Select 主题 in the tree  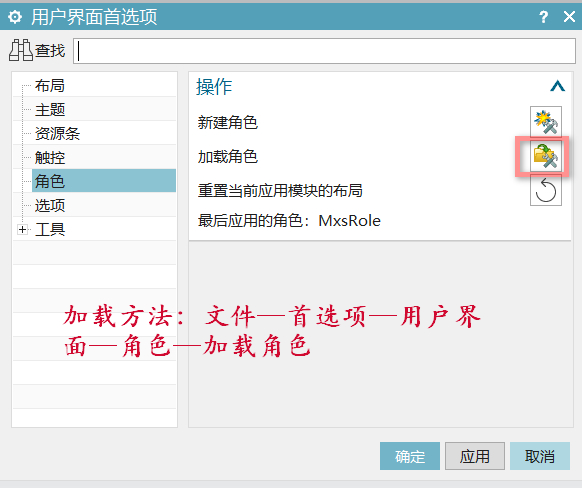click(50, 109)
